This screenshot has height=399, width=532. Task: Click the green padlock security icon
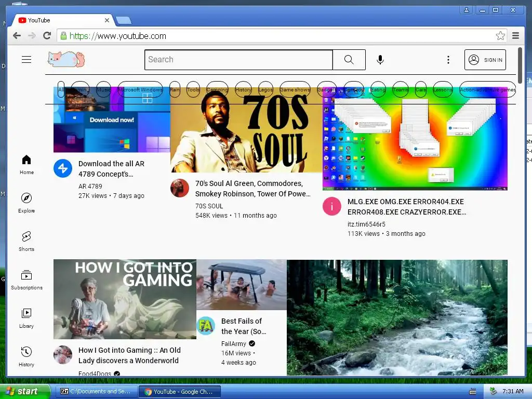click(x=63, y=36)
